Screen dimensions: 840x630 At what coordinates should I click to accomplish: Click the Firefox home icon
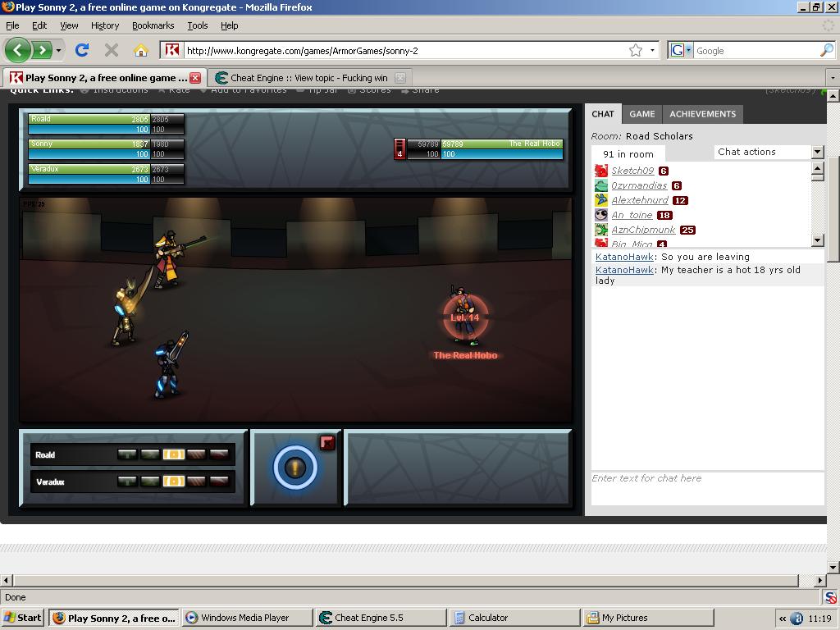(x=140, y=50)
